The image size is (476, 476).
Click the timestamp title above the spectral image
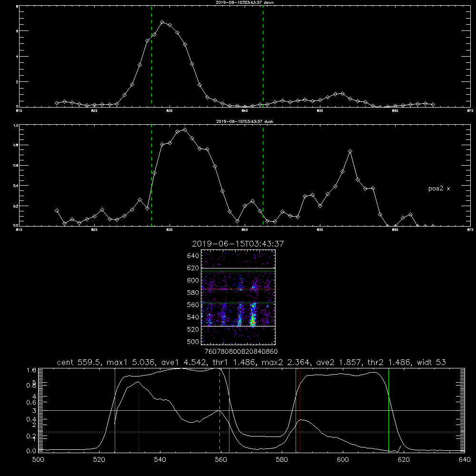(238, 244)
